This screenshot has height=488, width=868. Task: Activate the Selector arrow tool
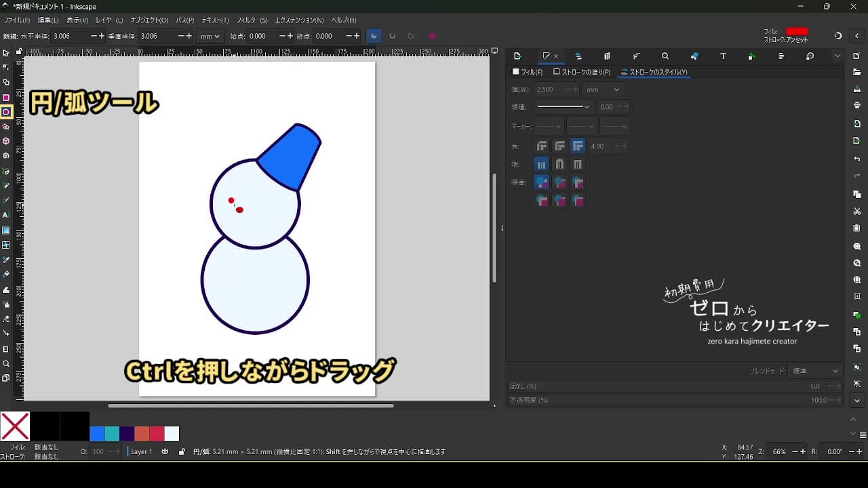(6, 53)
